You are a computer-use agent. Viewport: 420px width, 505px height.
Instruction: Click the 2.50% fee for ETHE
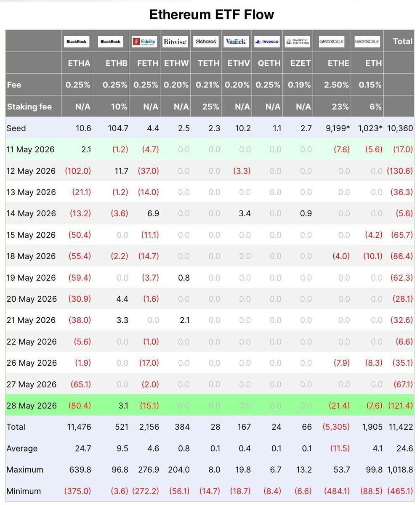pyautogui.click(x=337, y=85)
